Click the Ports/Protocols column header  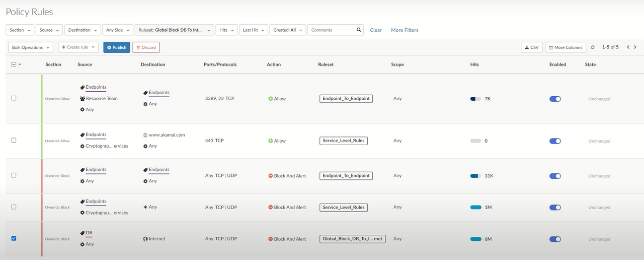[x=220, y=64]
